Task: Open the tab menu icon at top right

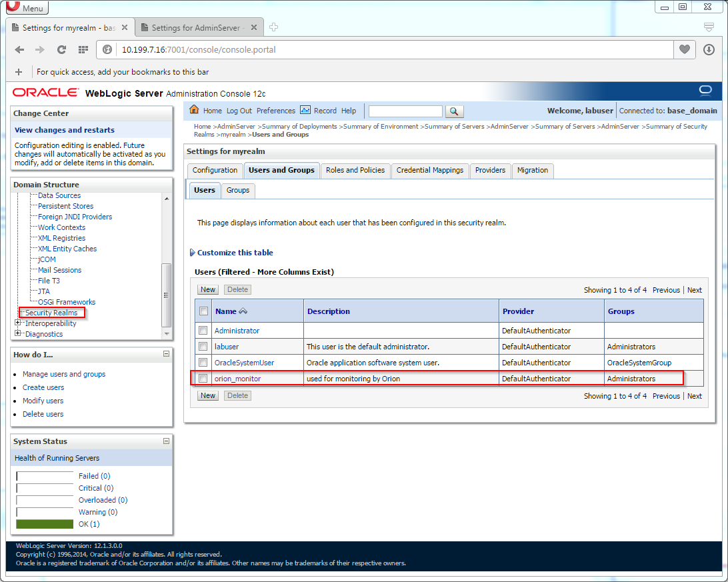Action: 709,27
